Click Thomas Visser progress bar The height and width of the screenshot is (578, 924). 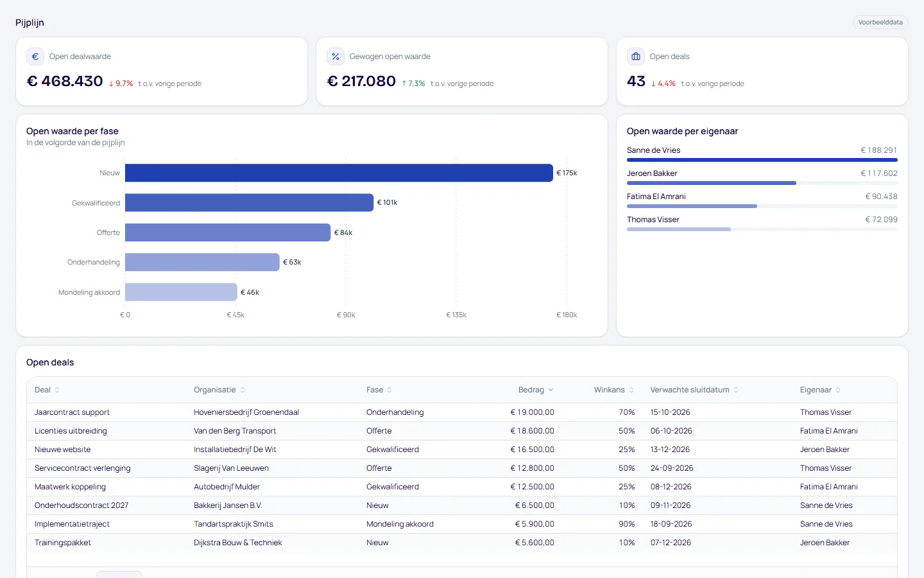pyautogui.click(x=762, y=229)
